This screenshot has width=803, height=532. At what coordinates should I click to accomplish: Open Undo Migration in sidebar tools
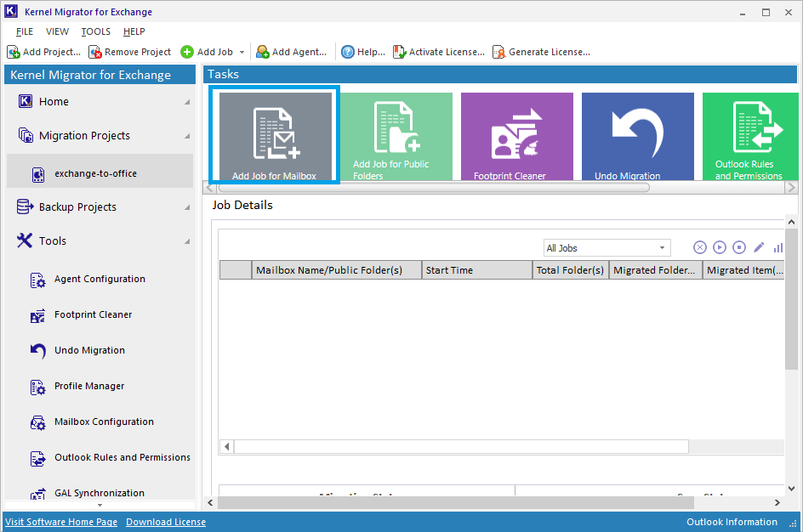pyautogui.click(x=89, y=351)
